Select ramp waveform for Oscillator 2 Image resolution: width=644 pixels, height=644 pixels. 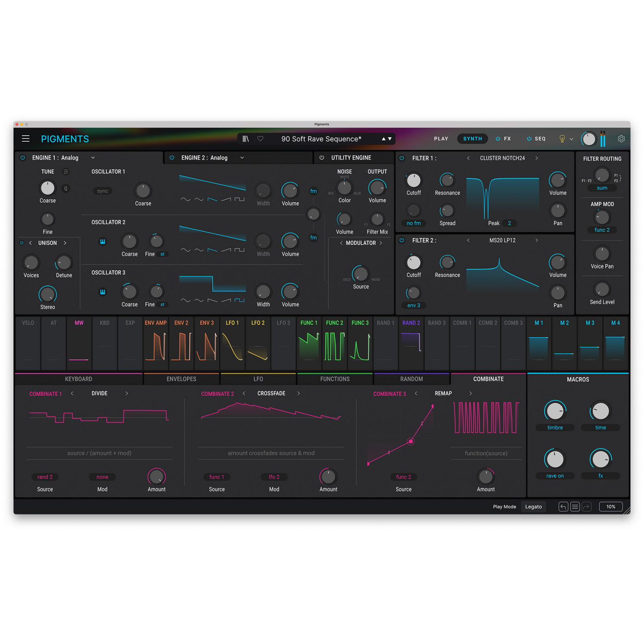pyautogui.click(x=226, y=250)
